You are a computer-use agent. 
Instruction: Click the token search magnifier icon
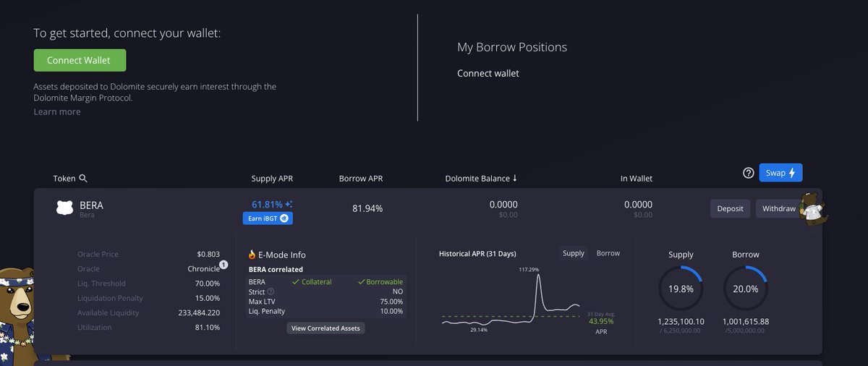click(x=83, y=179)
